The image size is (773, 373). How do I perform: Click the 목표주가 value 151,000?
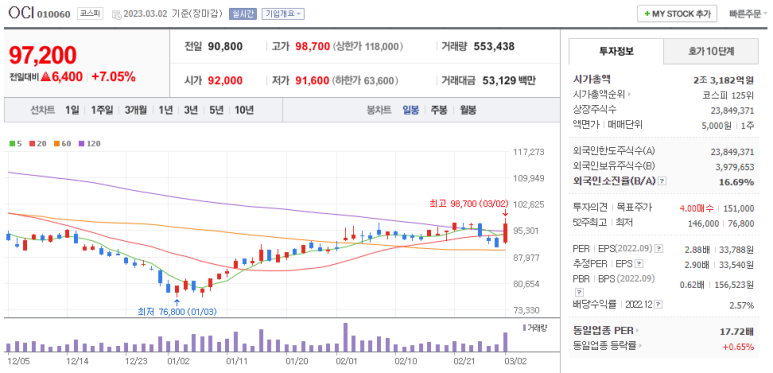tap(737, 208)
